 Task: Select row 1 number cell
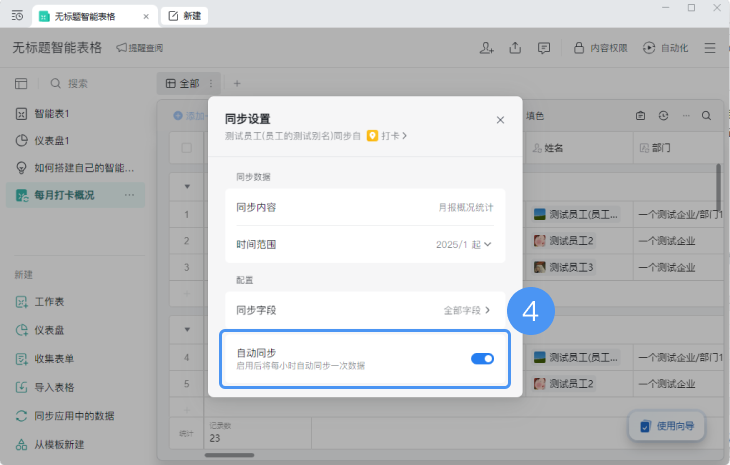pos(186,215)
